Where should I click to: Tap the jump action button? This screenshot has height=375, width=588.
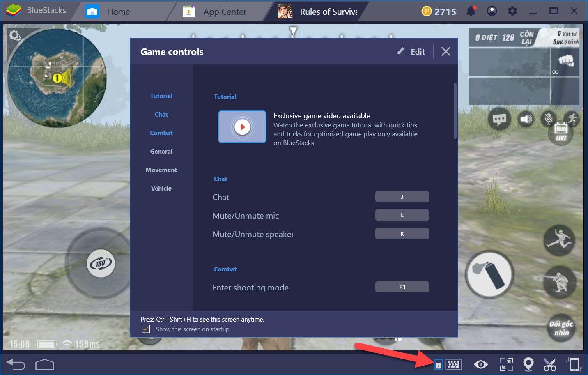pos(559,240)
